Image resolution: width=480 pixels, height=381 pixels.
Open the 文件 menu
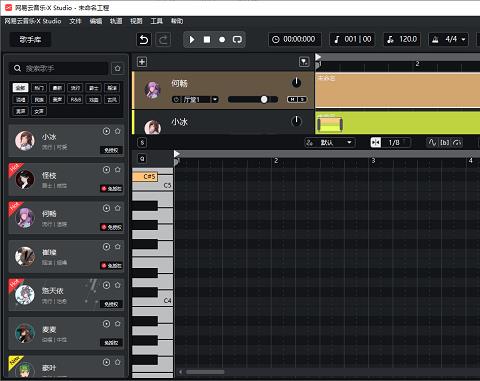click(75, 21)
